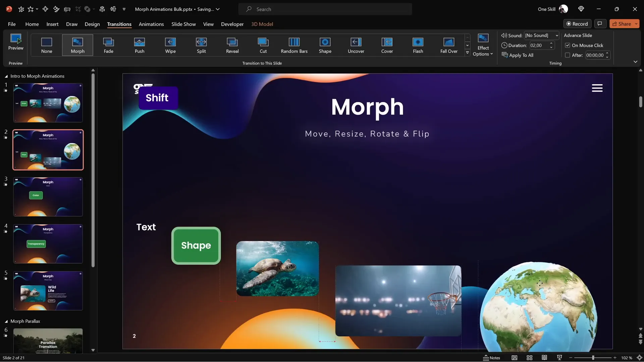Apply the Fade transition
Viewport: 644px width, 362px height.
click(x=108, y=45)
